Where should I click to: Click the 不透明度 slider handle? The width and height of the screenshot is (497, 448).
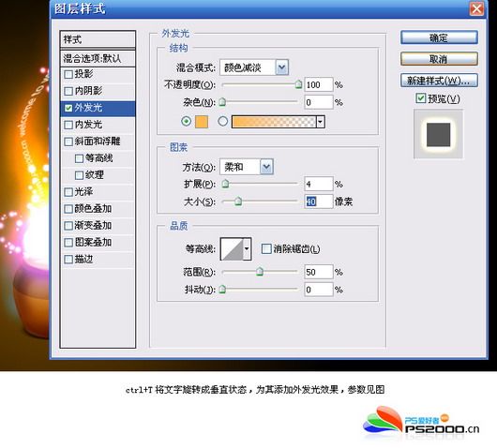pos(298,84)
